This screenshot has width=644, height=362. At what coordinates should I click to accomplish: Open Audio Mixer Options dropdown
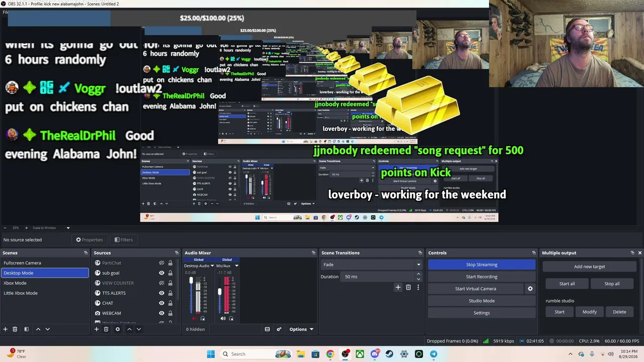coord(301,329)
